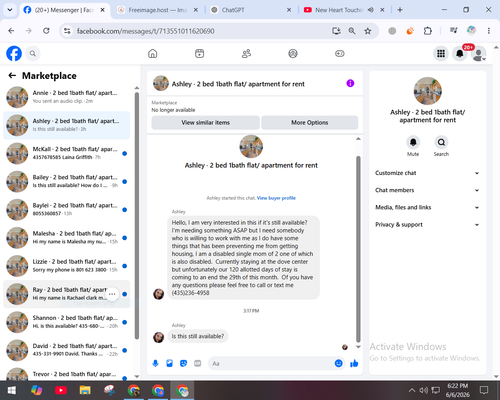Click the browser address bar URL
Image resolution: width=500 pixels, height=400 pixels.
[x=146, y=31]
